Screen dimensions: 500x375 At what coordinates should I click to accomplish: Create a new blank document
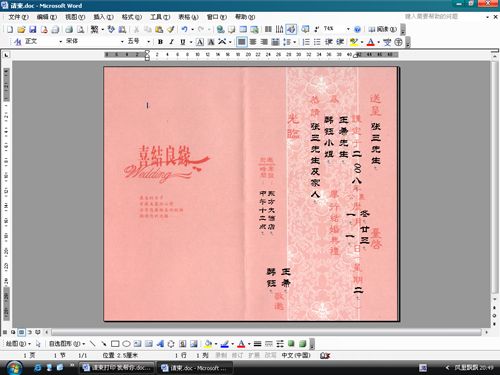click(x=10, y=30)
